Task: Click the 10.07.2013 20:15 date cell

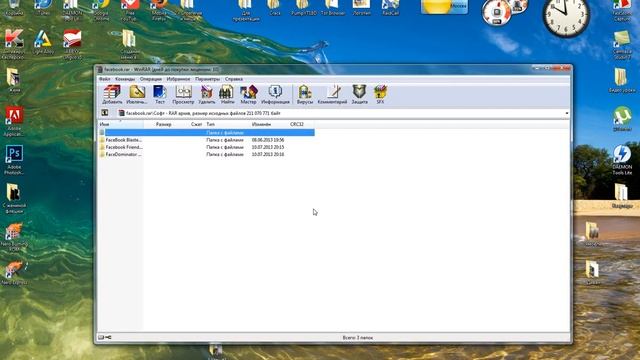Action: tap(268, 147)
